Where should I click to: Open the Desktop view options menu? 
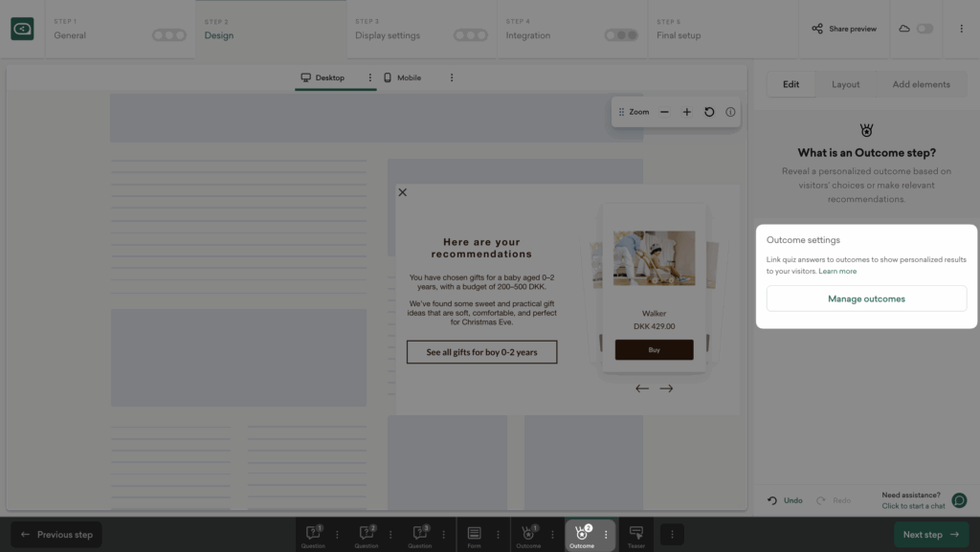tap(370, 77)
